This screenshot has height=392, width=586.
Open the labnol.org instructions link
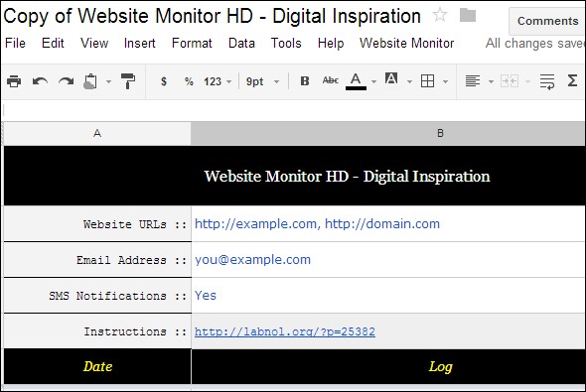[285, 331]
